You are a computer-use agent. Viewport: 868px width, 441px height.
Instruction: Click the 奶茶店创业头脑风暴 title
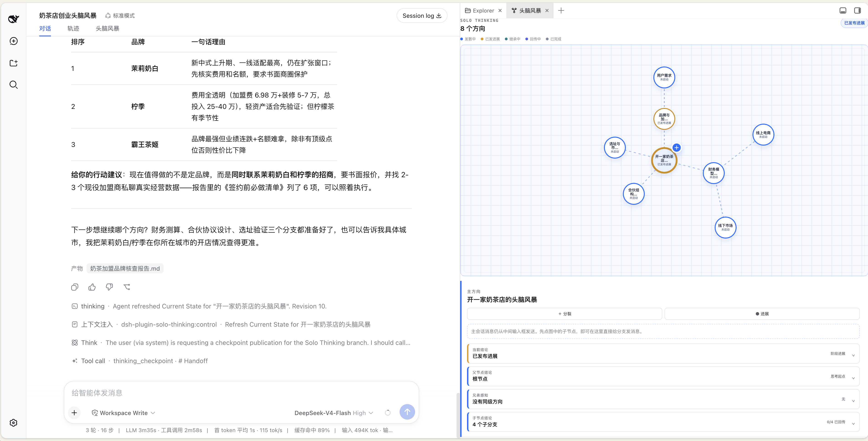(68, 15)
